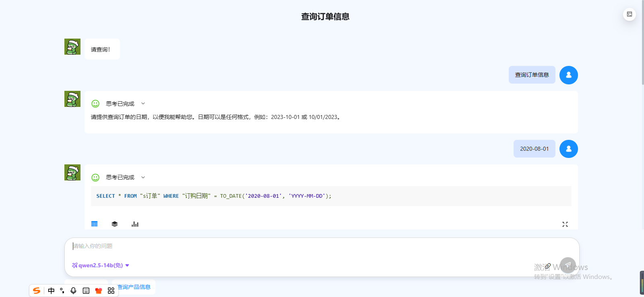Open the bar chart view
The image size is (644, 297).
(x=135, y=224)
